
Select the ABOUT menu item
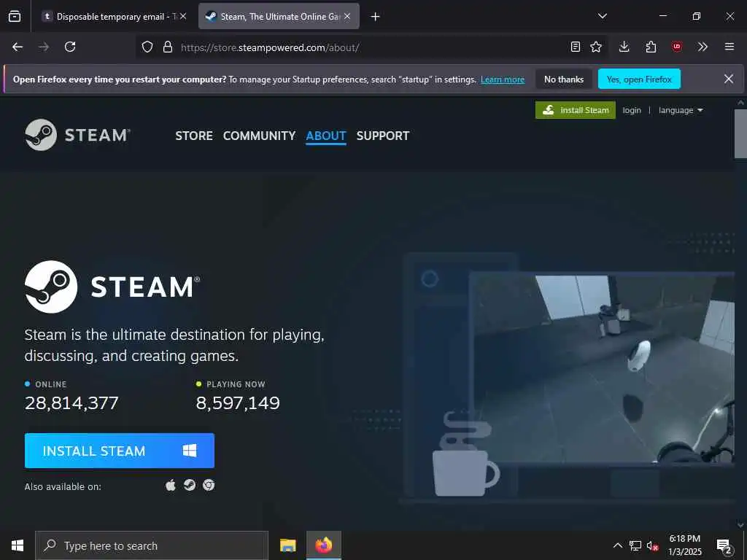(x=326, y=136)
